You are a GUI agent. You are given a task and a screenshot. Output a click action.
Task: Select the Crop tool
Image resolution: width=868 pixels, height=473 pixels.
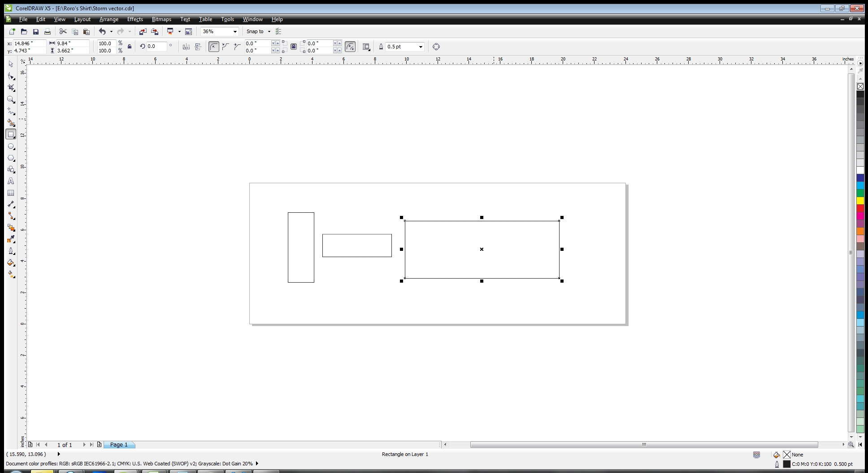point(11,88)
